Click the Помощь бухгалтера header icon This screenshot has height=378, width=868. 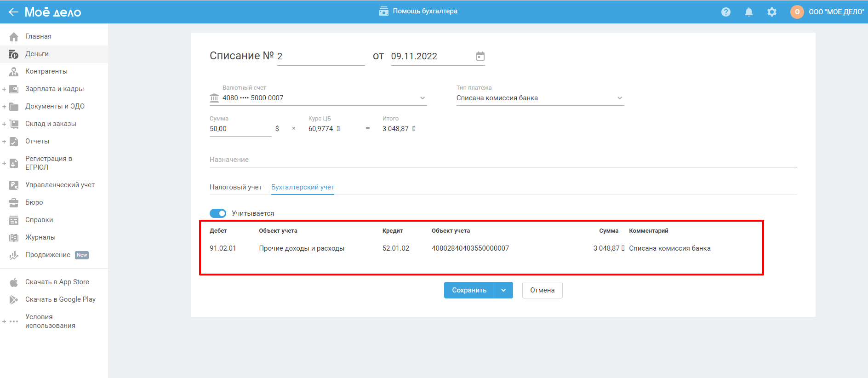click(383, 11)
